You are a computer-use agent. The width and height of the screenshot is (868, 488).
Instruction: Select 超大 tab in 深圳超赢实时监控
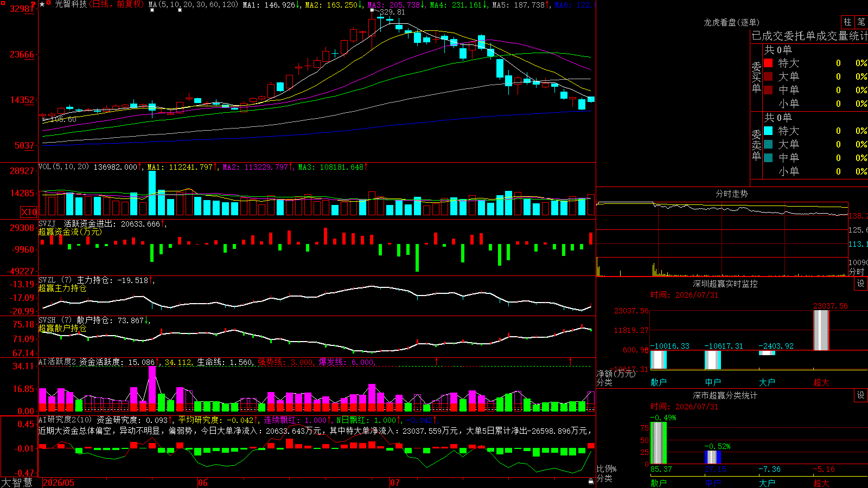point(821,382)
